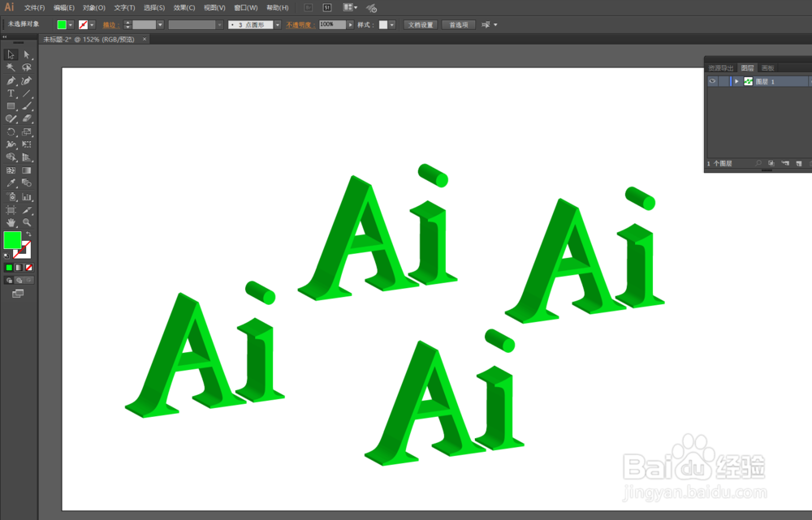Open the 效果(C) menu

[x=184, y=8]
